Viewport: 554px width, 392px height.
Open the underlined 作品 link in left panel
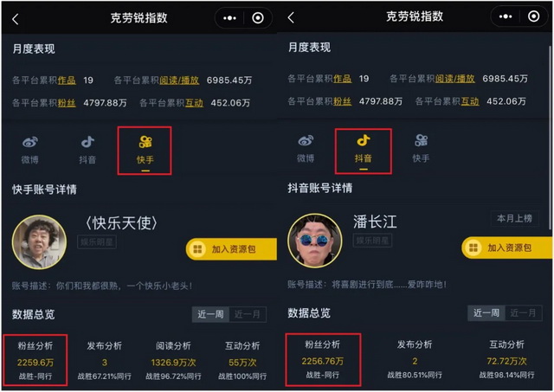pos(67,80)
